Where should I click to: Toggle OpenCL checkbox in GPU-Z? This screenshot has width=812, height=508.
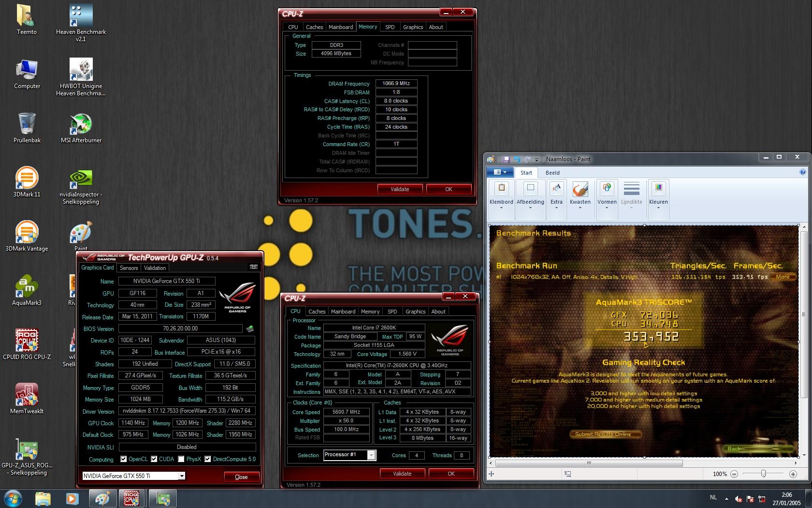124,459
